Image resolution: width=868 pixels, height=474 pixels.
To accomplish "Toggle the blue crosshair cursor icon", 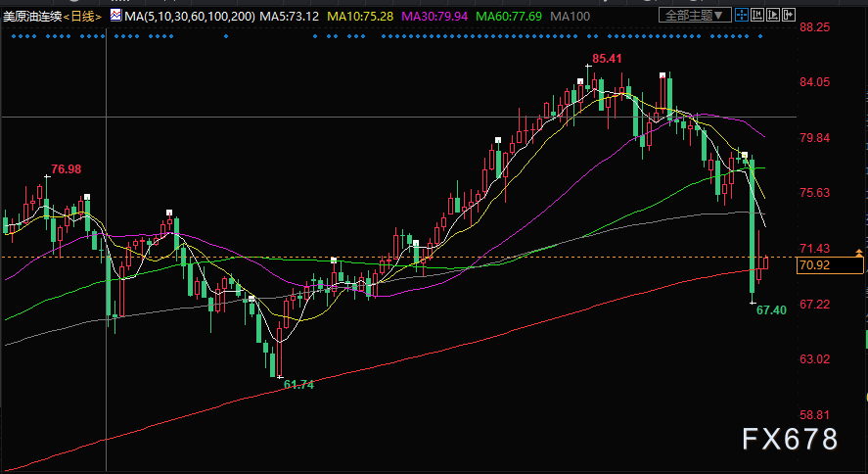I will 742,15.
